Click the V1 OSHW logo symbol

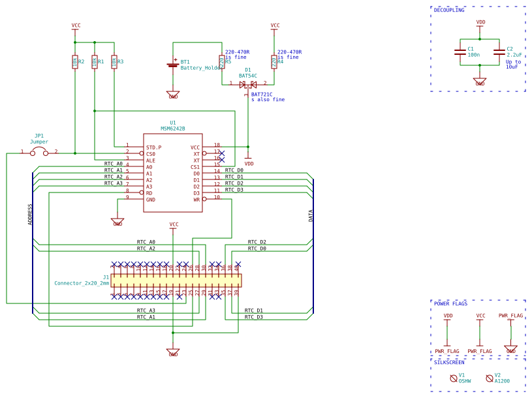point(454,378)
